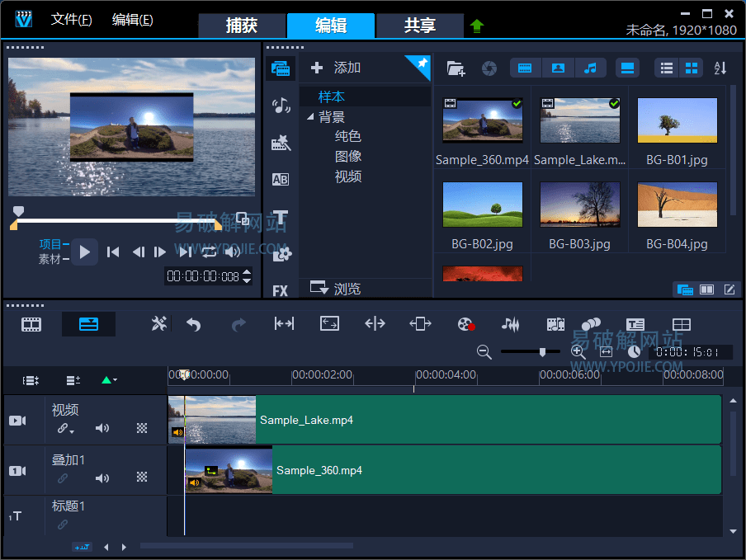Click the record/capture option icon
This screenshot has width=746, height=560.
click(x=466, y=324)
